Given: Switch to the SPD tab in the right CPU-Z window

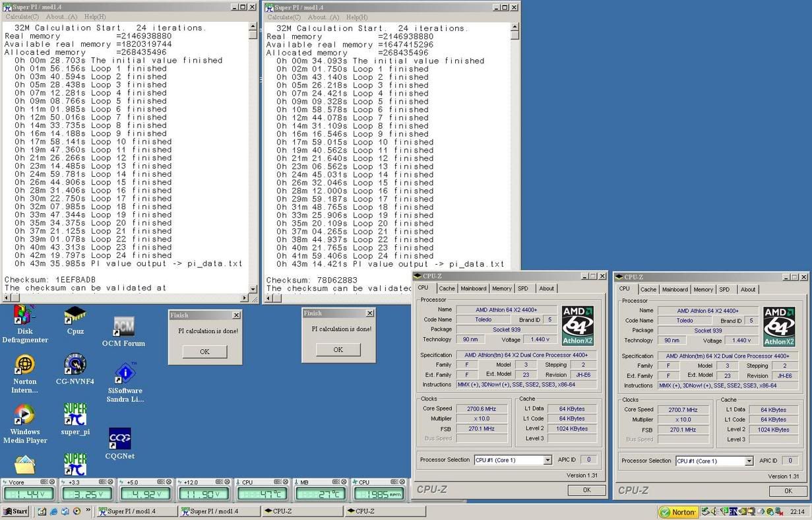Looking at the screenshot, I should pos(725,289).
